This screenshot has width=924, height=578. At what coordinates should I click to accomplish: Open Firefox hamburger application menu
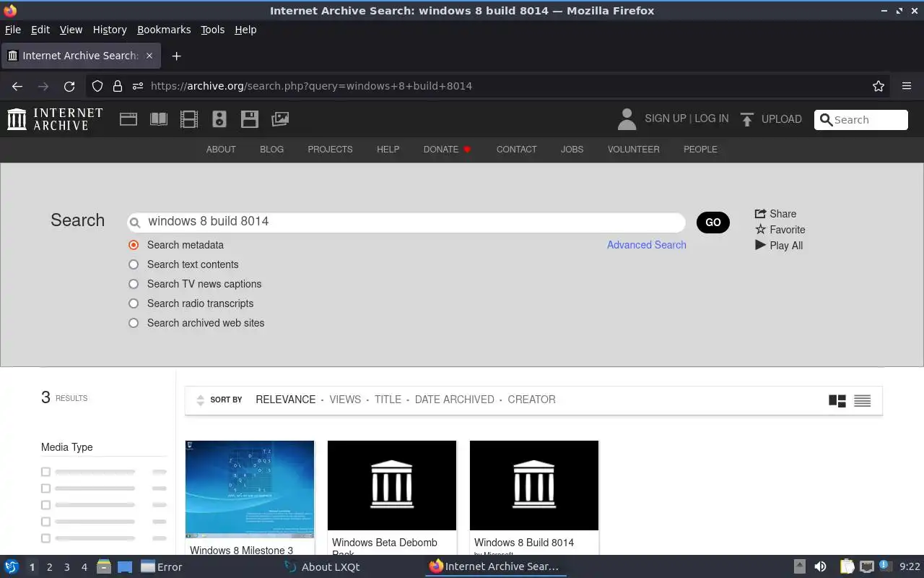tap(907, 86)
